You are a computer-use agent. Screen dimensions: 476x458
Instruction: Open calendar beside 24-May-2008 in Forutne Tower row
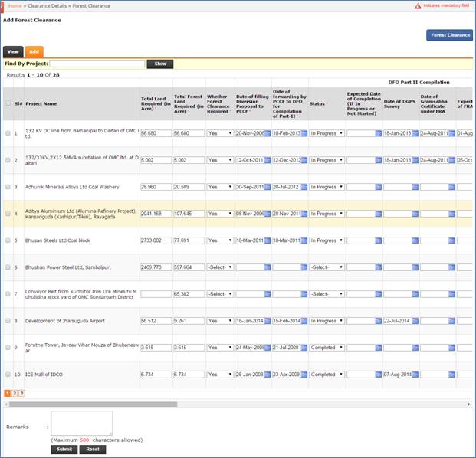268,348
